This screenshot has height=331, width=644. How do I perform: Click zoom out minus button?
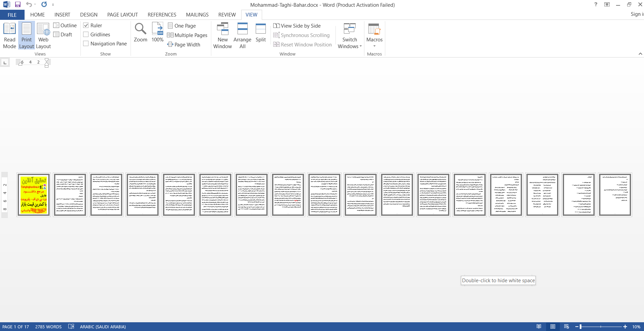576,327
